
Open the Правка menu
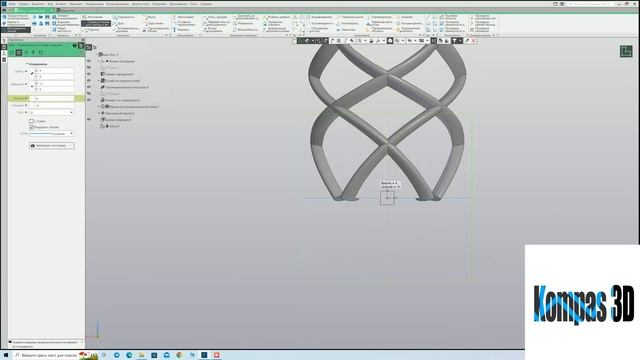pos(24,4)
